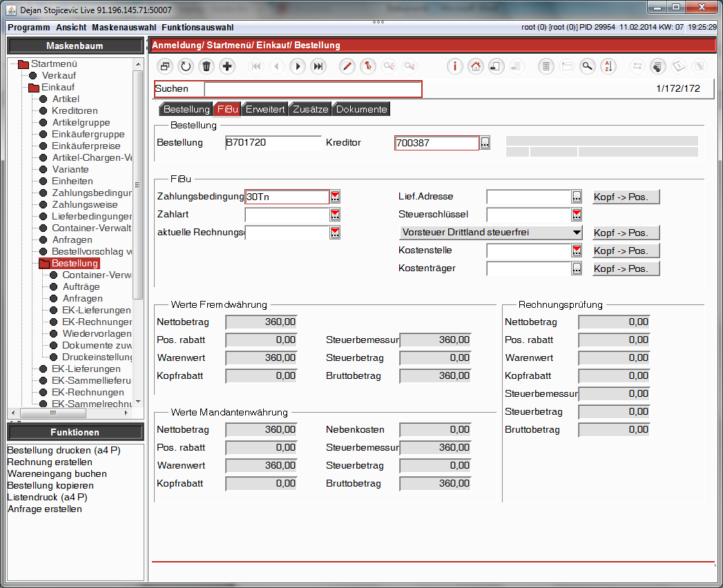Select Kreditoren in the Maskenbaum tree

click(75, 110)
